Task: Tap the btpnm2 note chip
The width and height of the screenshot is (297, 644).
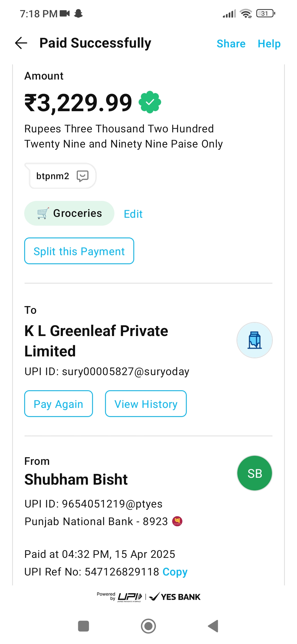Action: pyautogui.click(x=53, y=176)
